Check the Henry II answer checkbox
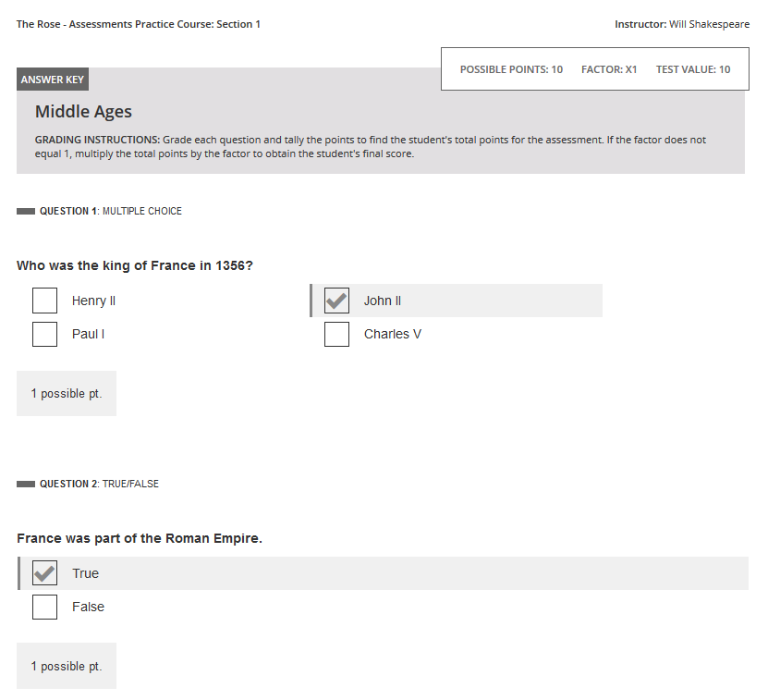 tap(44, 301)
